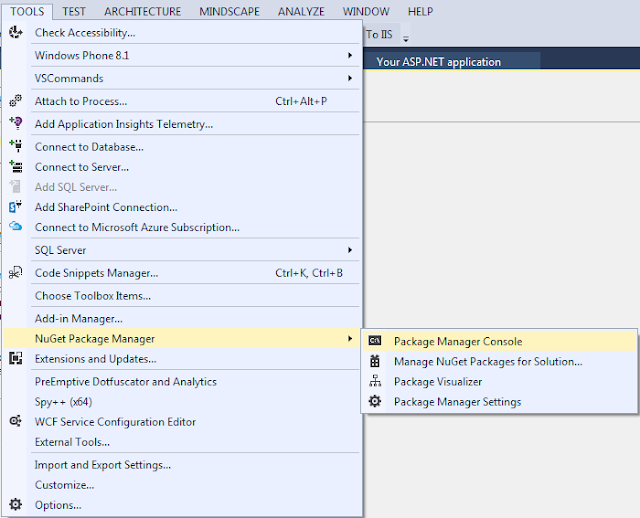
Task: Open the toolbar overflow dropdown near To IIS
Action: (406, 39)
